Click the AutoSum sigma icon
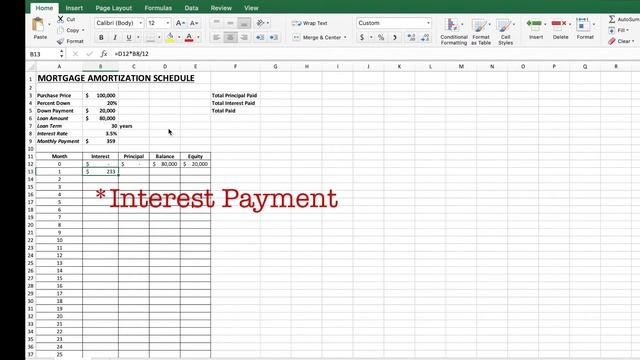Viewport: 640px width, 360px height. (612, 19)
